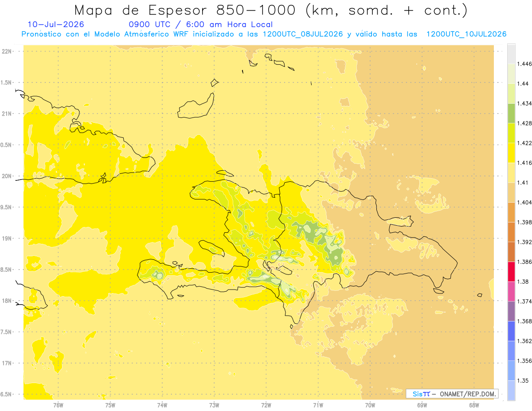Click the colorbar value '1.404'

pyautogui.click(x=524, y=203)
